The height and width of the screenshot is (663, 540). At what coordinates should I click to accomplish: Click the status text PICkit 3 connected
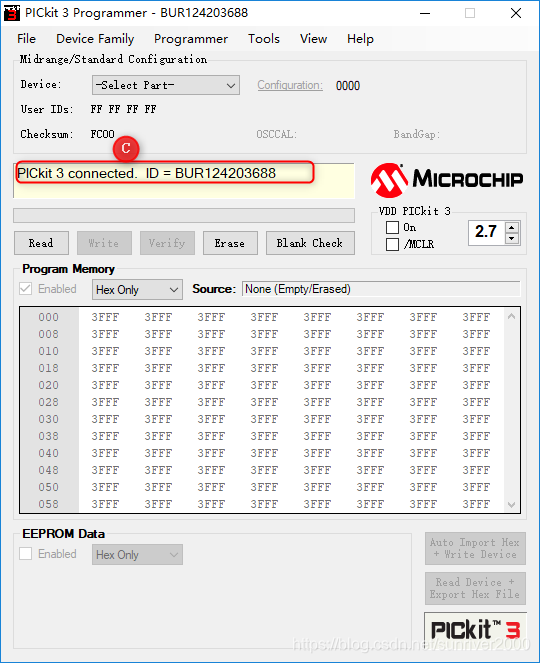(146, 173)
